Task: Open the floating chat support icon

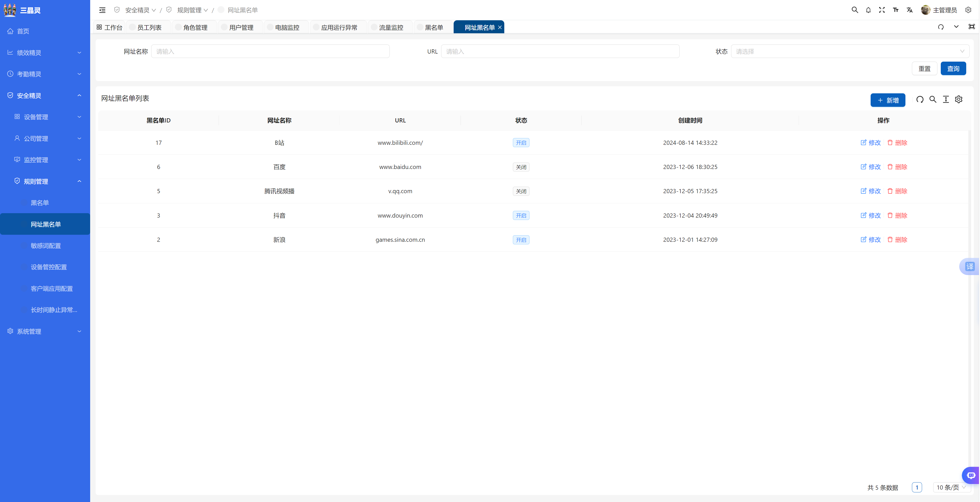Action: (971, 475)
